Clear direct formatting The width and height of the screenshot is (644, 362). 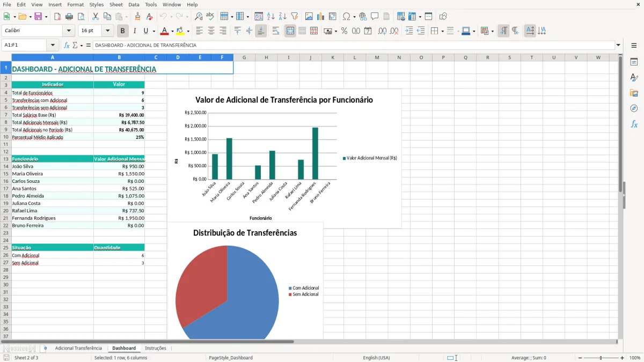coord(149,17)
